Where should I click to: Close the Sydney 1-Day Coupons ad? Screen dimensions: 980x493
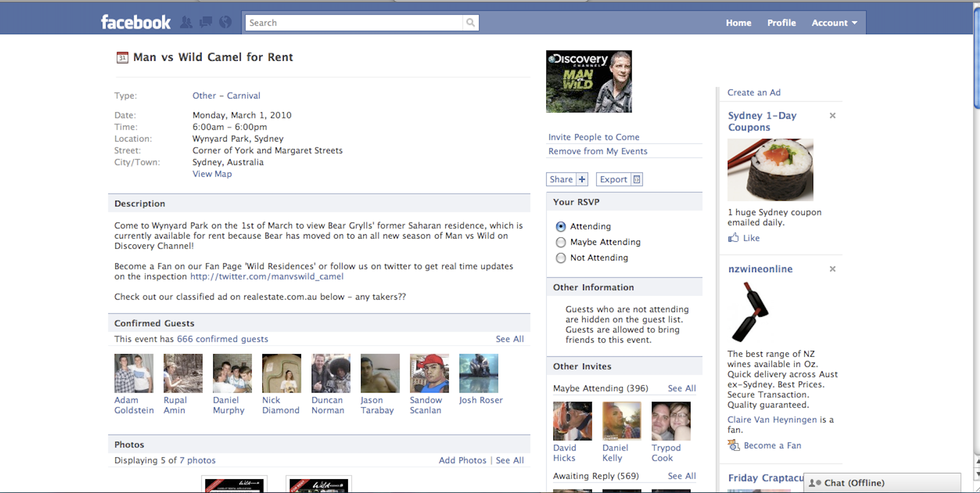(x=833, y=116)
